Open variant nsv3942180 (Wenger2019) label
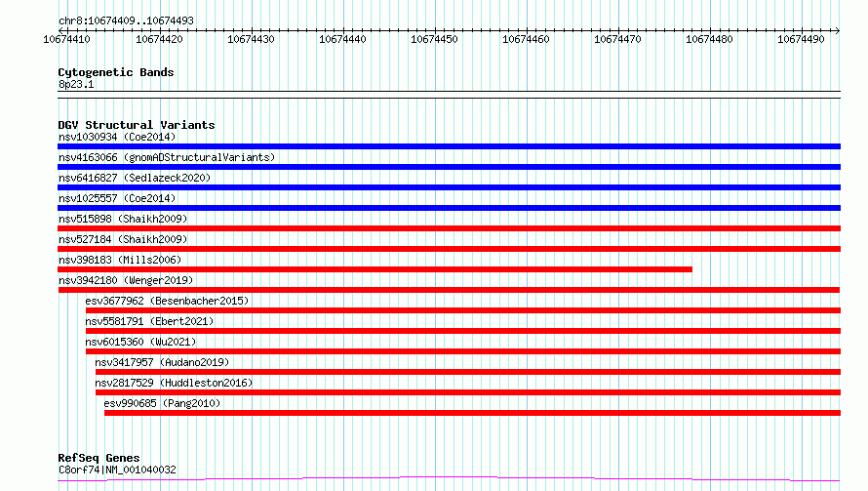The width and height of the screenshot is (868, 491). [x=126, y=280]
